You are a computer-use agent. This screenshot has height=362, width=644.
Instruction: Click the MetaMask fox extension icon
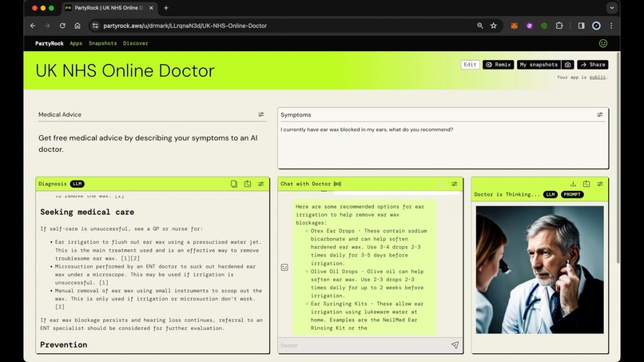[514, 26]
